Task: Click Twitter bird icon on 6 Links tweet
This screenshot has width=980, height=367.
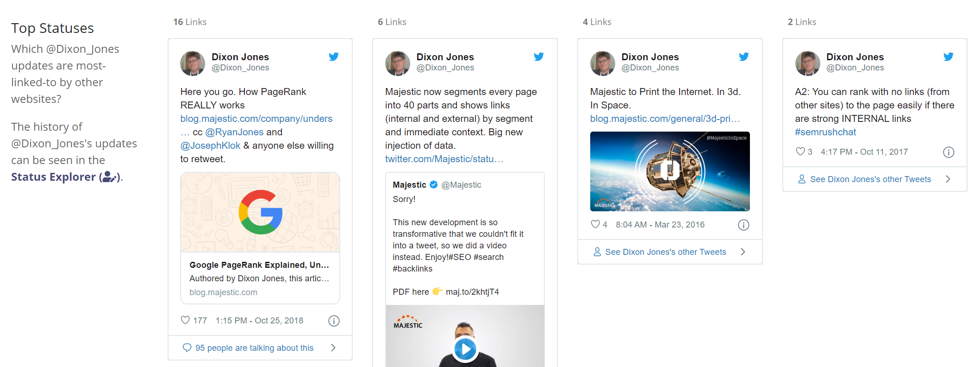Action: pyautogui.click(x=538, y=57)
